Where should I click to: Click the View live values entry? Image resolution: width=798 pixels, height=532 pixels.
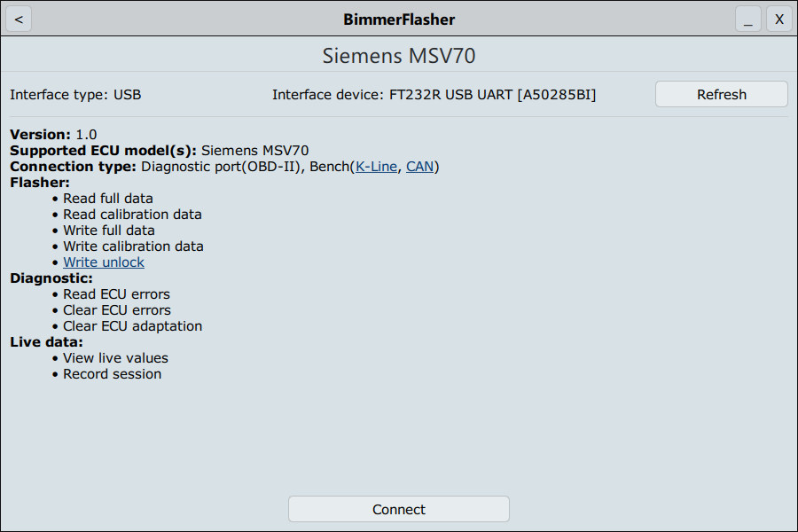click(x=115, y=358)
